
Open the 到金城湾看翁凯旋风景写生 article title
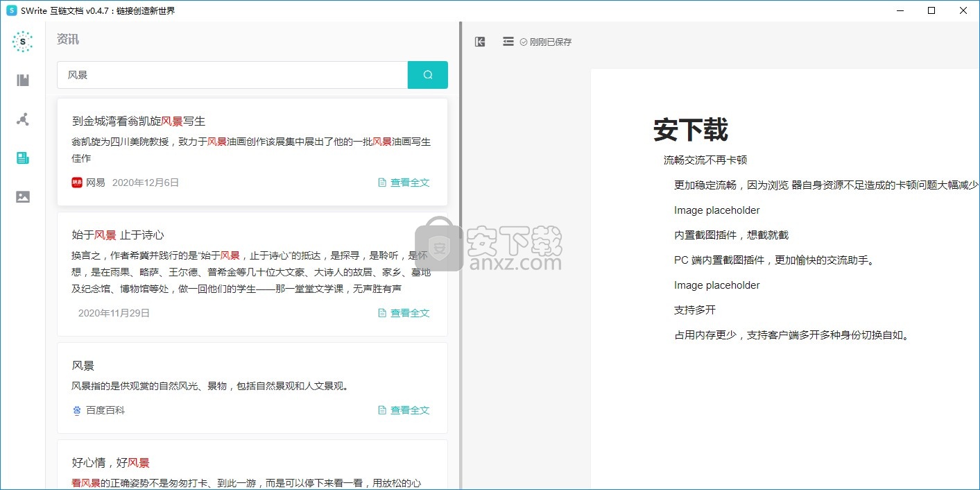coord(139,121)
